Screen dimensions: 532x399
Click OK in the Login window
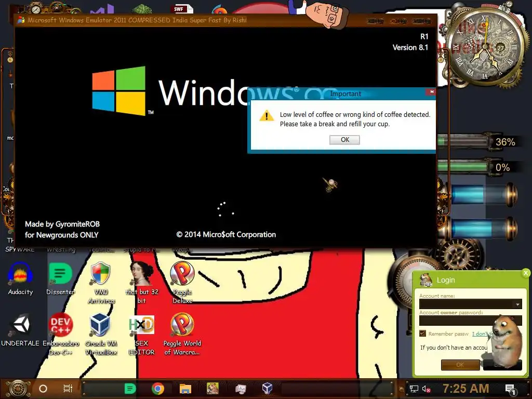pyautogui.click(x=460, y=365)
